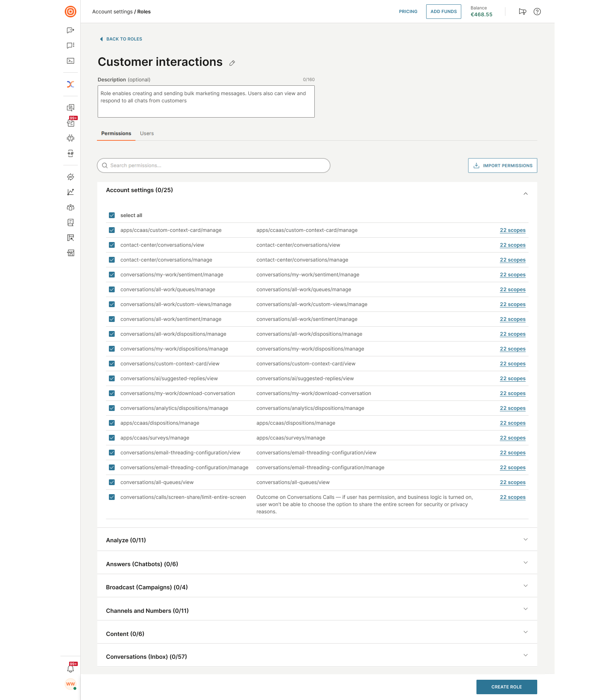Select the audiences/people icon in sidebar
Screen dimensions: 615x700
[x=71, y=207]
